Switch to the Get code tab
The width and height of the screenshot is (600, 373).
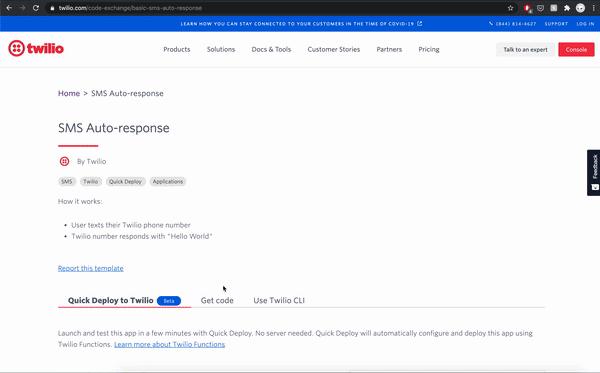217,300
